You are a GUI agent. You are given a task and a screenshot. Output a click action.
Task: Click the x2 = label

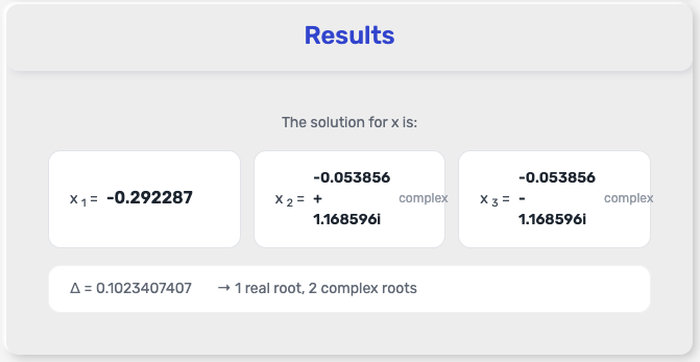[x=289, y=200]
